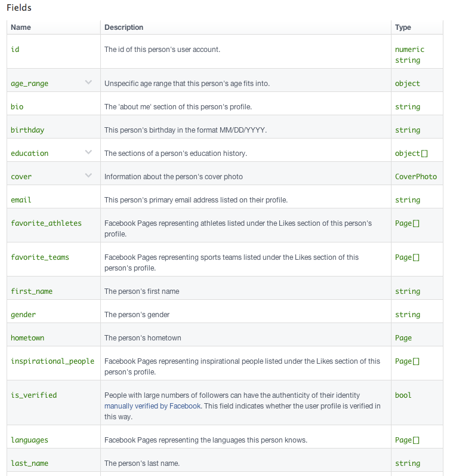Select the favorite_athletes field name

(x=46, y=223)
